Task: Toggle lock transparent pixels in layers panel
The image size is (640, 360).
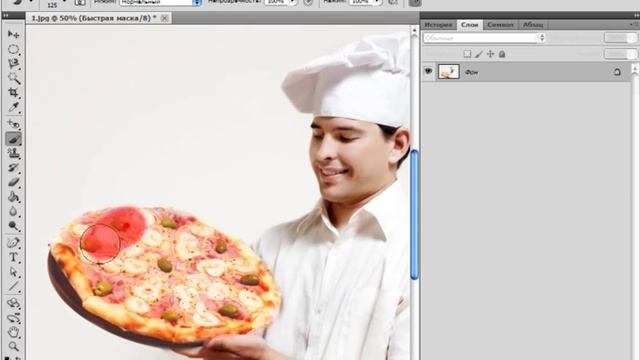Action: pyautogui.click(x=467, y=54)
